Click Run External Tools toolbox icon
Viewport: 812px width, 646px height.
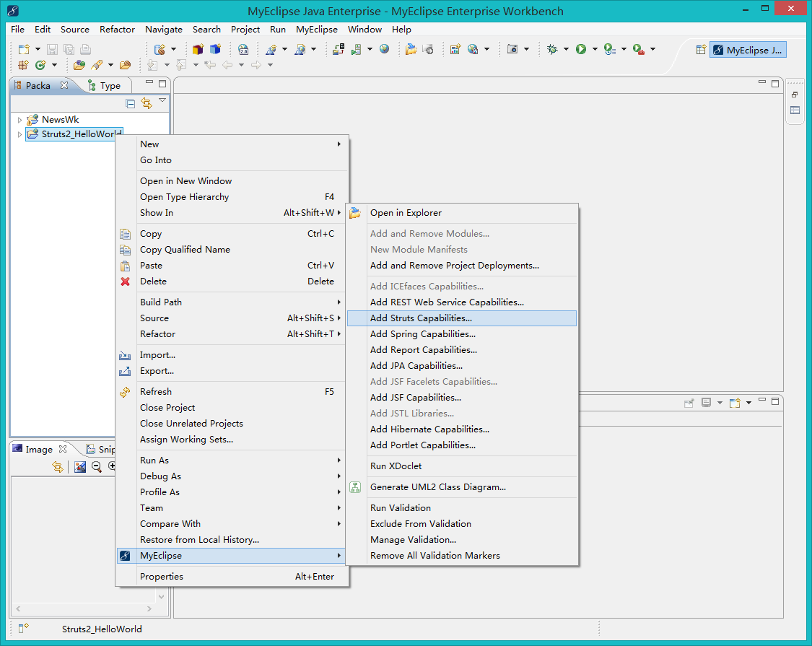(x=639, y=49)
